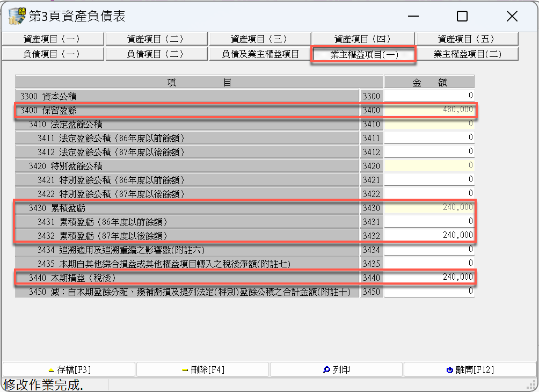Screen dimensions: 539x392
Task: Switch to 資產項目（三） tab
Action: pos(259,39)
